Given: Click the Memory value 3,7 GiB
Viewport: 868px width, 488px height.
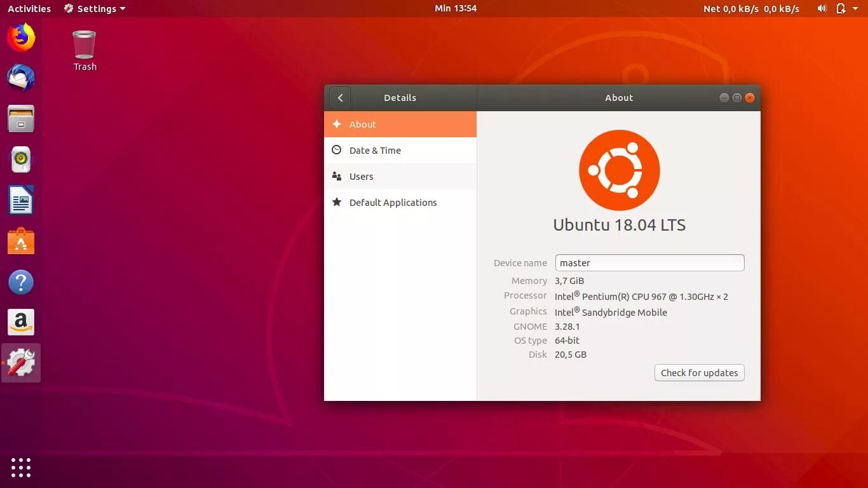Looking at the screenshot, I should click(x=569, y=281).
